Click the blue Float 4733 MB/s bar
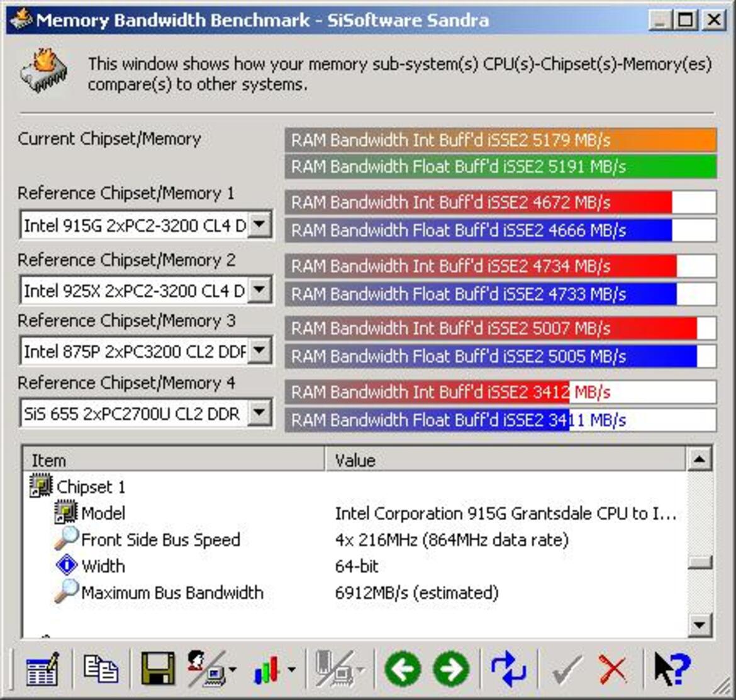 click(x=500, y=294)
